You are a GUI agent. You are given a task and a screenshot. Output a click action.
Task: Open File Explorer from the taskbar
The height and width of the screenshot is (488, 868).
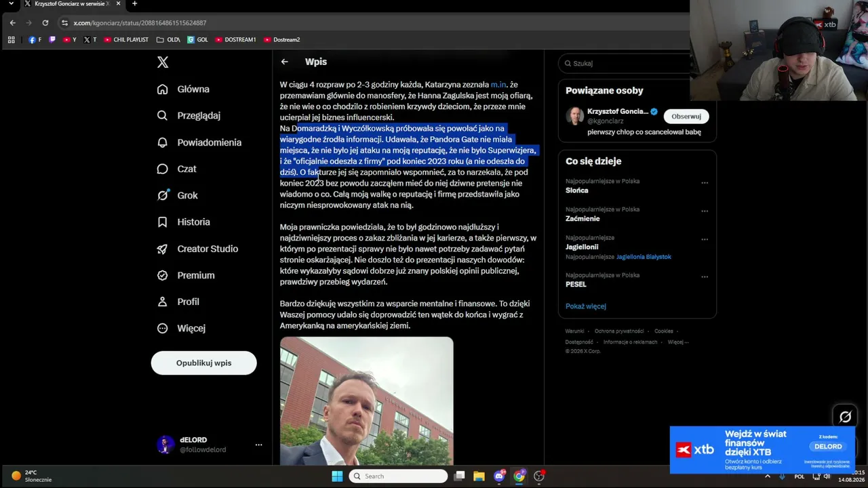[x=479, y=476]
